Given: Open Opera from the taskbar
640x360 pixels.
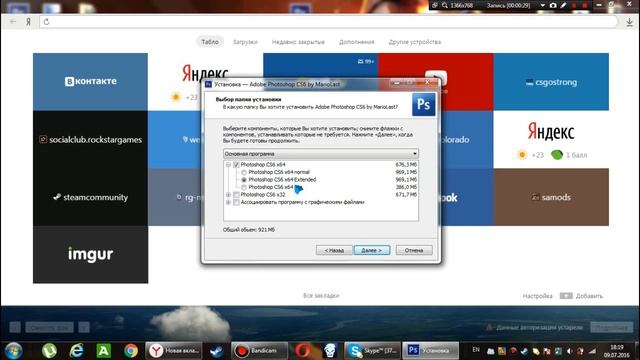Looking at the screenshot, I should 302,351.
